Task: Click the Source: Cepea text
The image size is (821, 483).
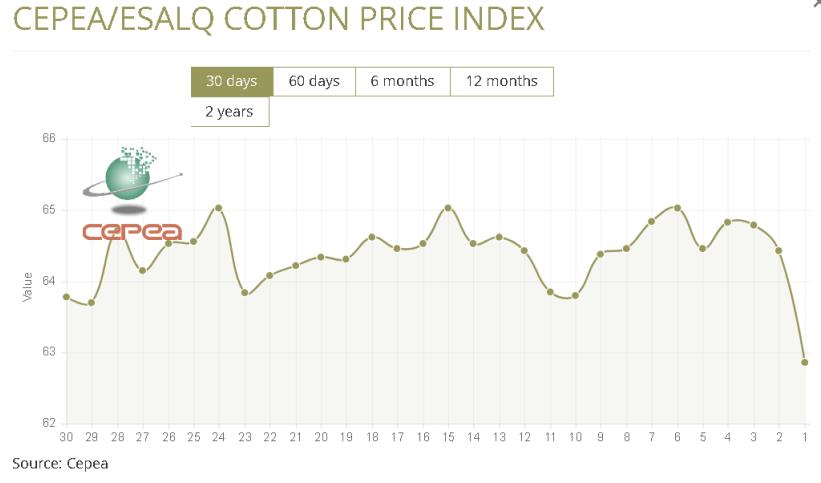Action: 60,463
